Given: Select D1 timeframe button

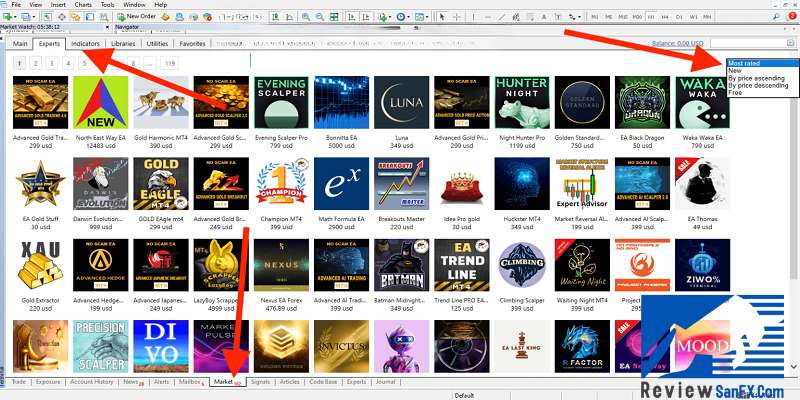Looking at the screenshot, I should pyautogui.click(x=679, y=16).
